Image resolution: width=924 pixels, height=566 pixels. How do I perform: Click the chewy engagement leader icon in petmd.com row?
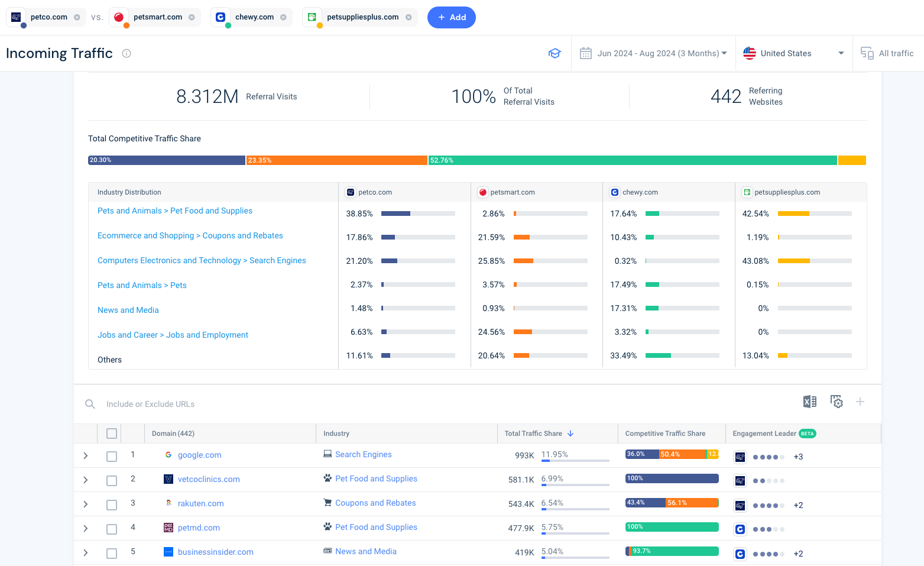tap(740, 530)
